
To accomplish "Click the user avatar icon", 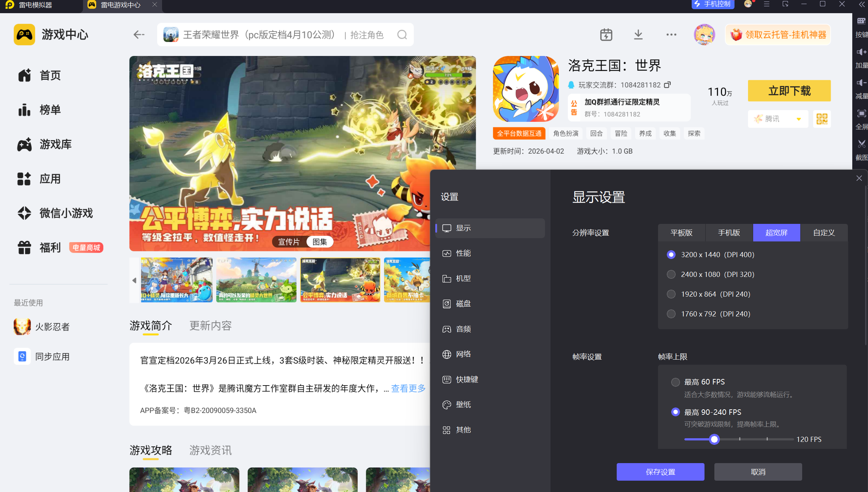I will 704,35.
